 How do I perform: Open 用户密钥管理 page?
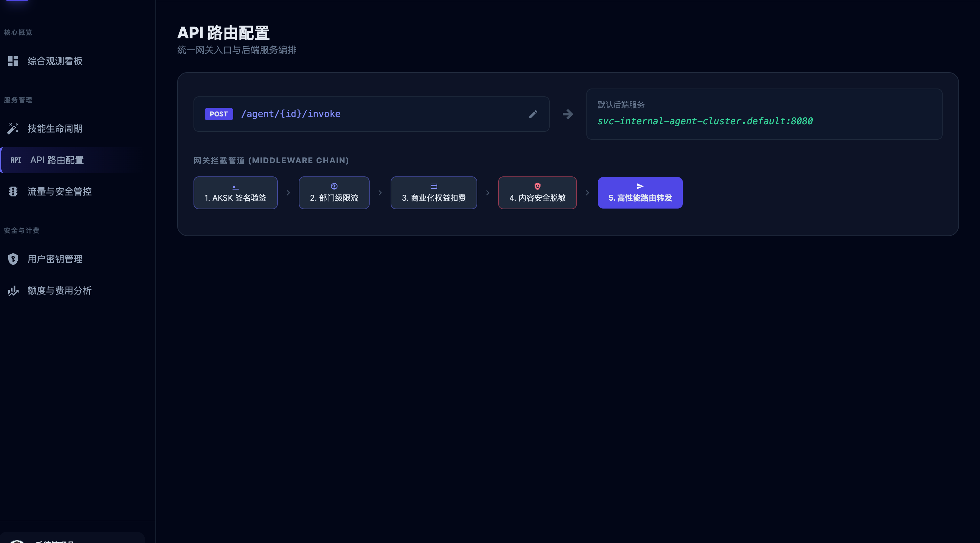55,259
